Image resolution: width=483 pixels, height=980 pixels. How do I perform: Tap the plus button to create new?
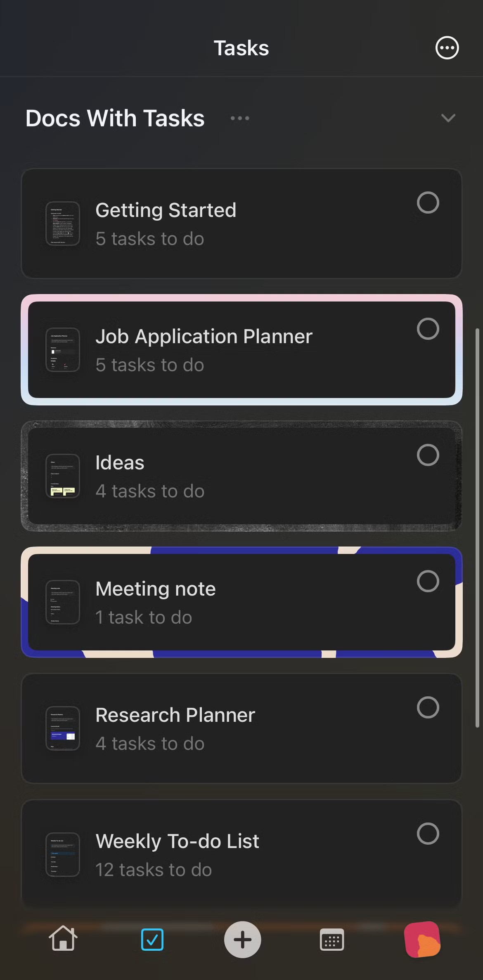242,939
